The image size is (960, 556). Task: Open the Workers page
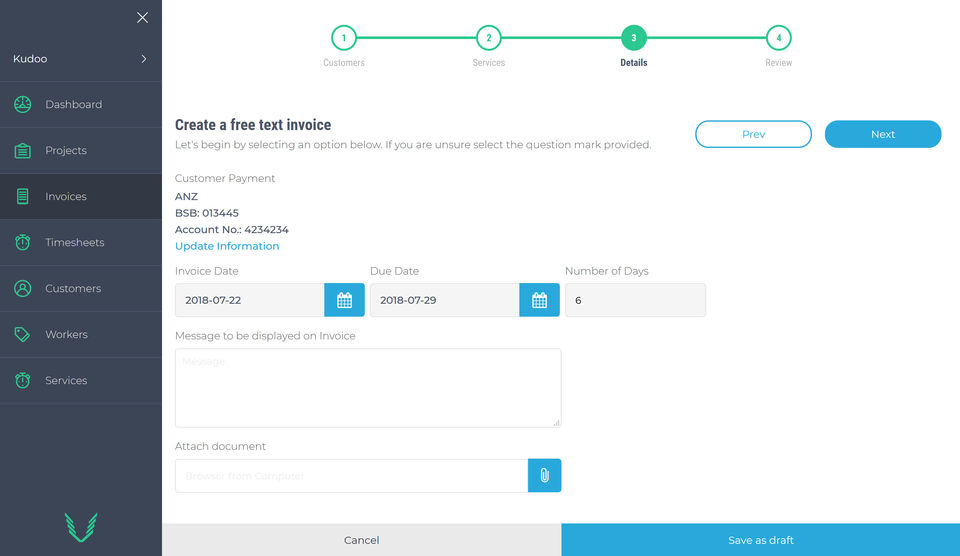pyautogui.click(x=81, y=334)
